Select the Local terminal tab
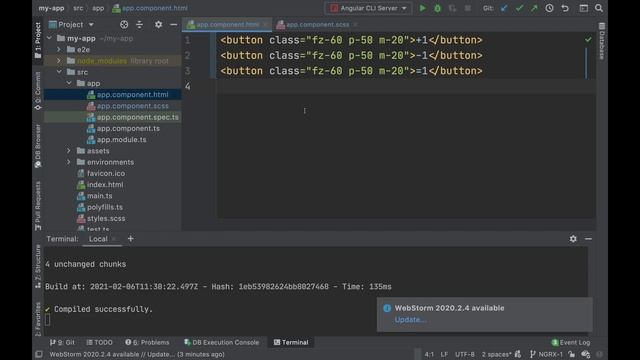This screenshot has width=640, height=360. coord(98,239)
